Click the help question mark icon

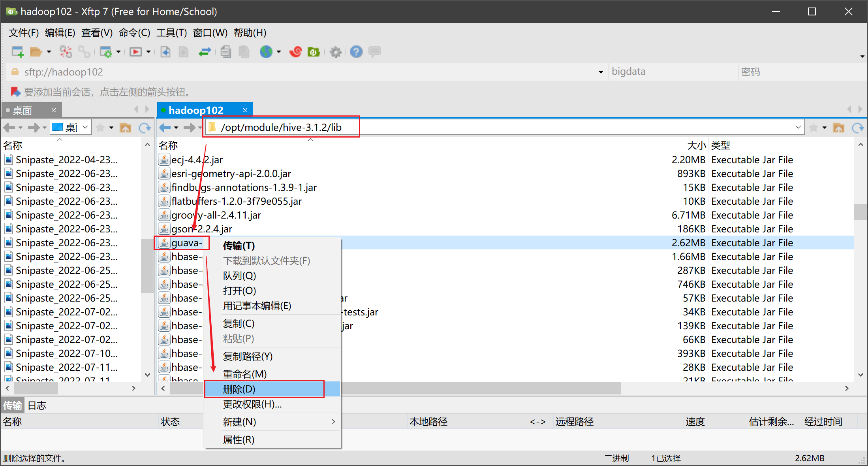click(356, 52)
